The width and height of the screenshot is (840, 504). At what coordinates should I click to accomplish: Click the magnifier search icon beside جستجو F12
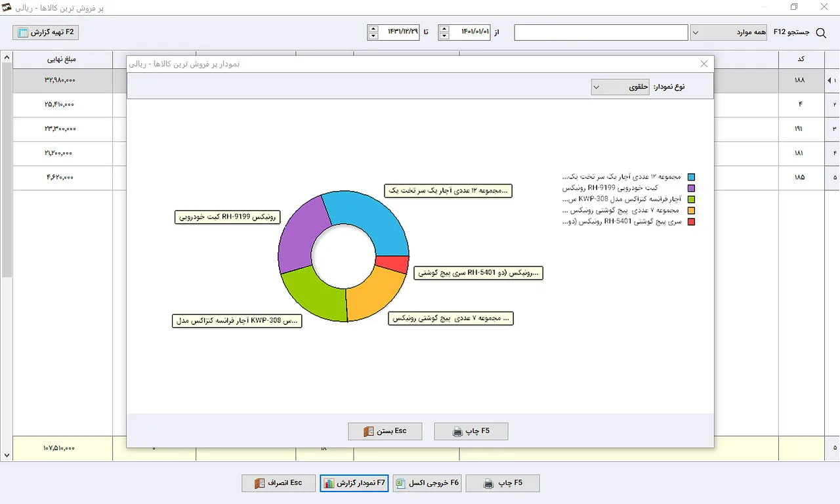820,33
